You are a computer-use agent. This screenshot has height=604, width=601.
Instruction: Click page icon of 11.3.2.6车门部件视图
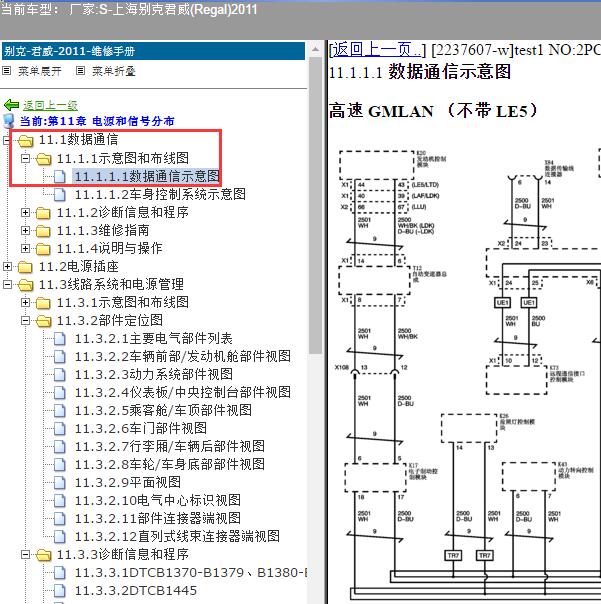click(60, 428)
